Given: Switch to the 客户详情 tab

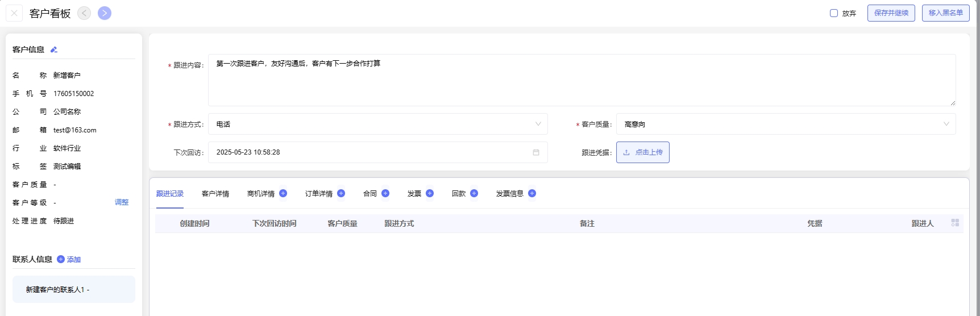Looking at the screenshot, I should tap(215, 194).
